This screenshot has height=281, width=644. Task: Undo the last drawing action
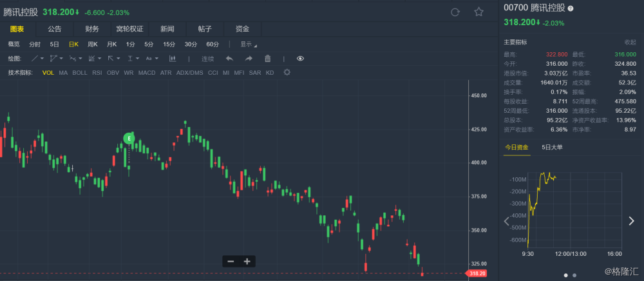[x=230, y=59]
